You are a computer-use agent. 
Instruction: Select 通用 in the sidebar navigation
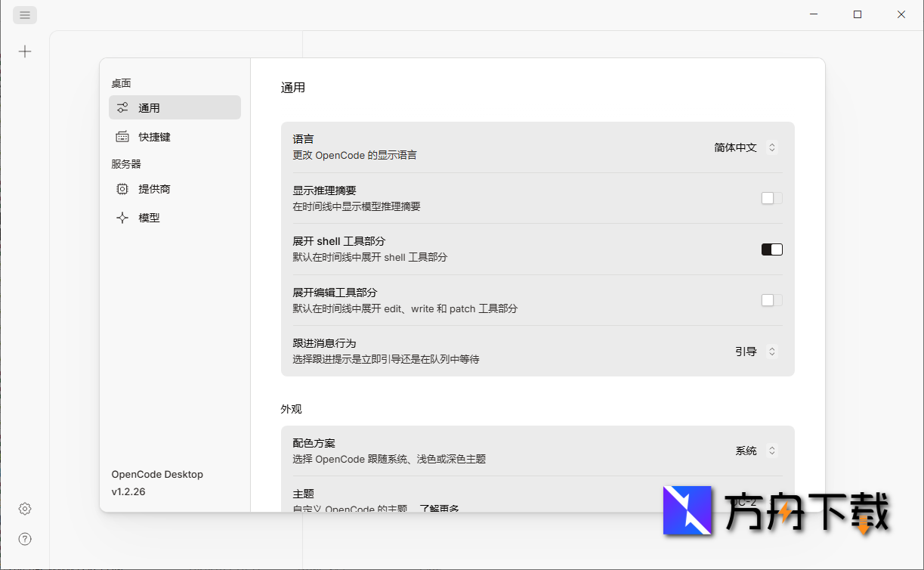click(148, 107)
